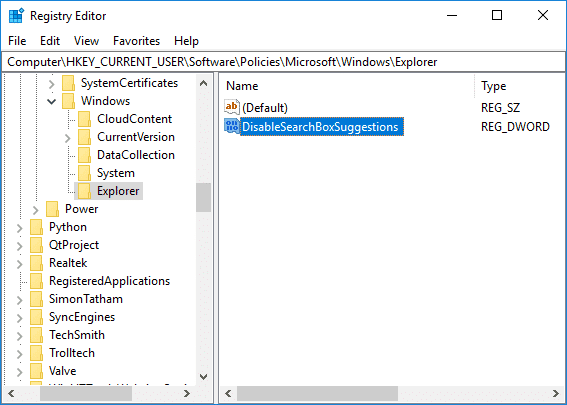Viewport: 567px width, 405px height.
Task: Click the tree pane scroll down arrow
Action: (204, 377)
